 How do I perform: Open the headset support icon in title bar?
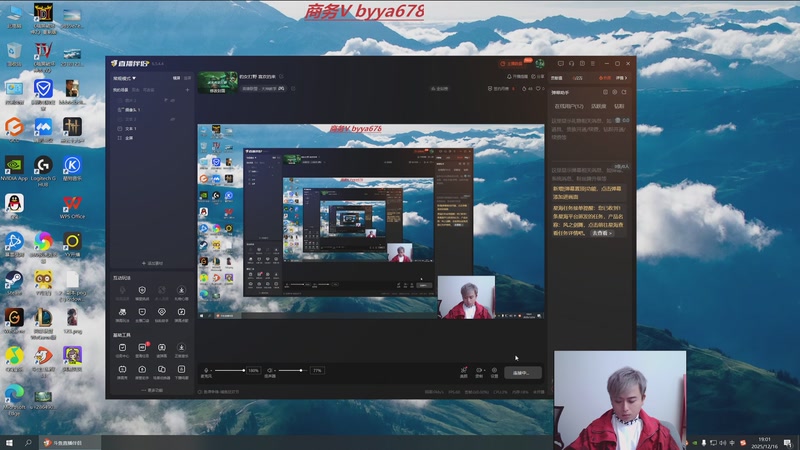pos(571,63)
